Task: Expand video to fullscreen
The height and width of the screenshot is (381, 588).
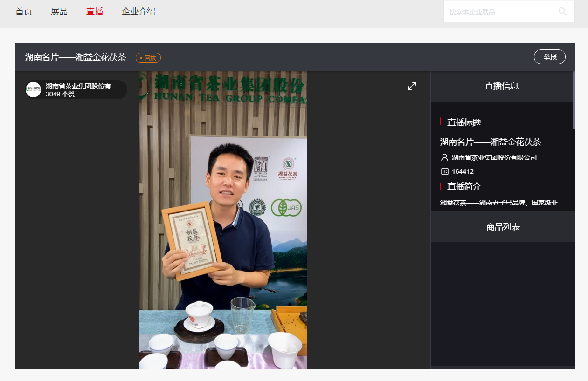Action: (412, 86)
